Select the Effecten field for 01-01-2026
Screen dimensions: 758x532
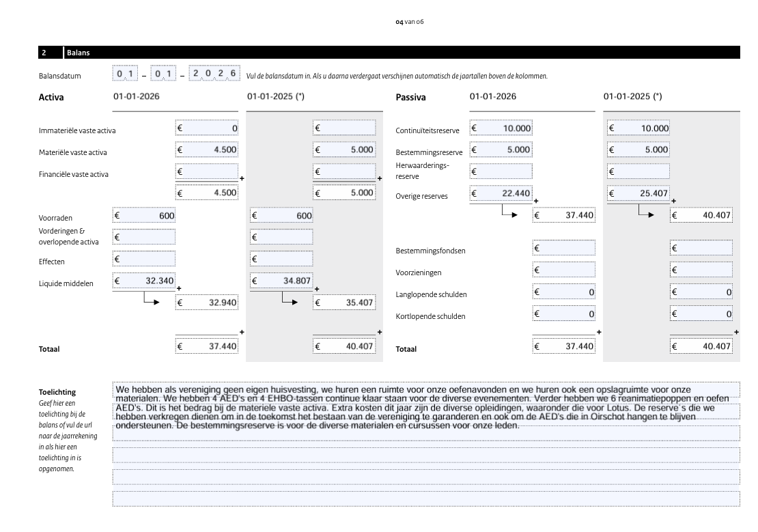tap(144, 259)
